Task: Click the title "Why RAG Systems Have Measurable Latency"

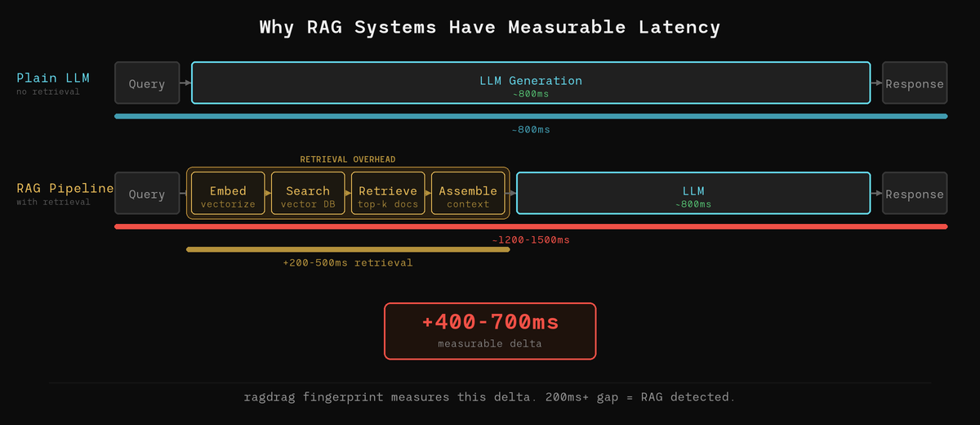Action: tap(490, 27)
